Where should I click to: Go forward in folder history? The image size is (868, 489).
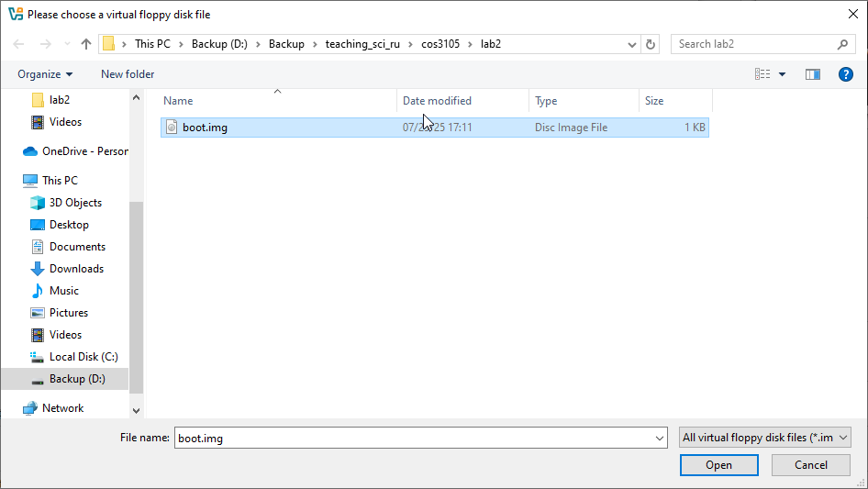(45, 44)
